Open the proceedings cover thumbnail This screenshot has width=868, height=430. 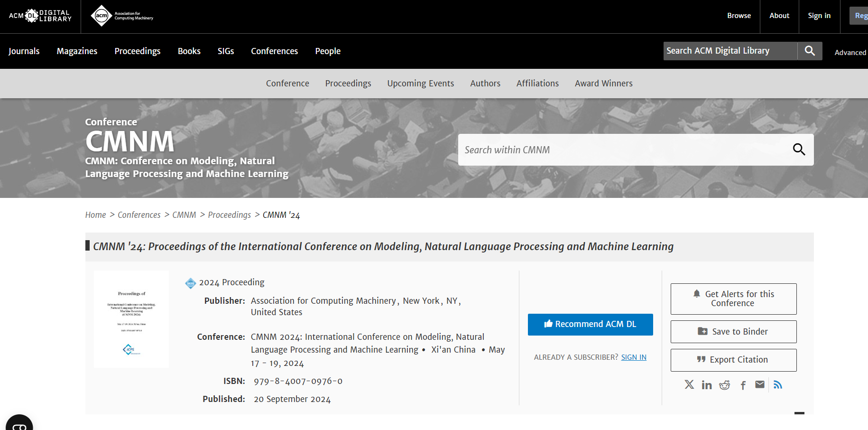[x=131, y=319]
